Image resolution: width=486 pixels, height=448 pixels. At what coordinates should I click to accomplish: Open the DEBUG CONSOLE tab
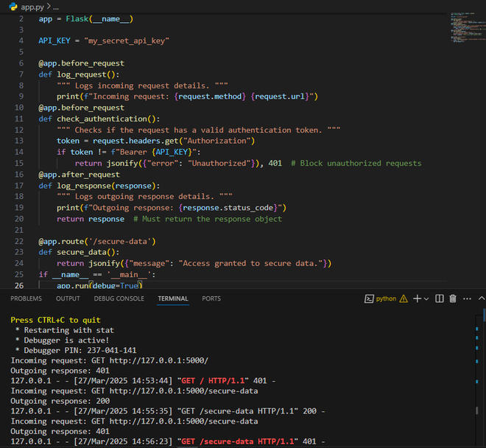click(x=119, y=298)
